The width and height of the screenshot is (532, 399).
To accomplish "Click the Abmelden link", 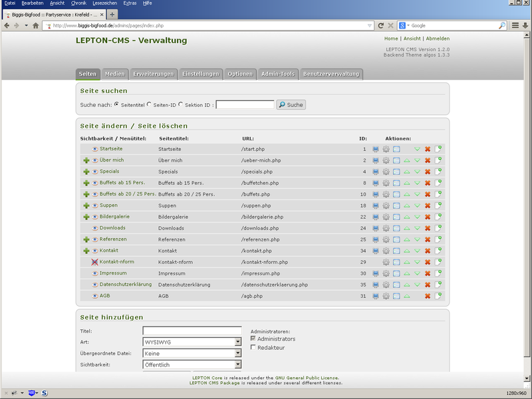I will pyautogui.click(x=438, y=39).
